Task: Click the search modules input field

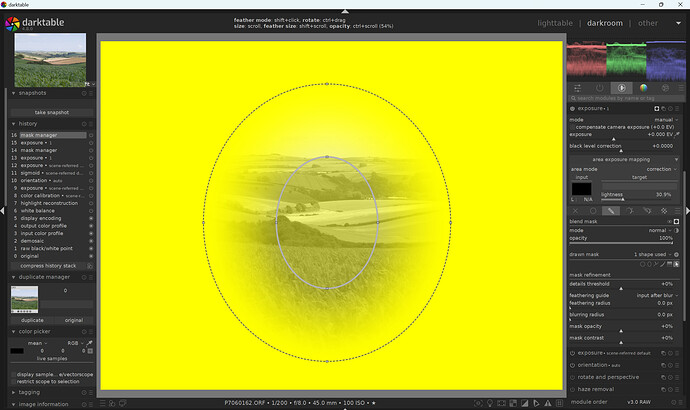Action: tap(624, 99)
